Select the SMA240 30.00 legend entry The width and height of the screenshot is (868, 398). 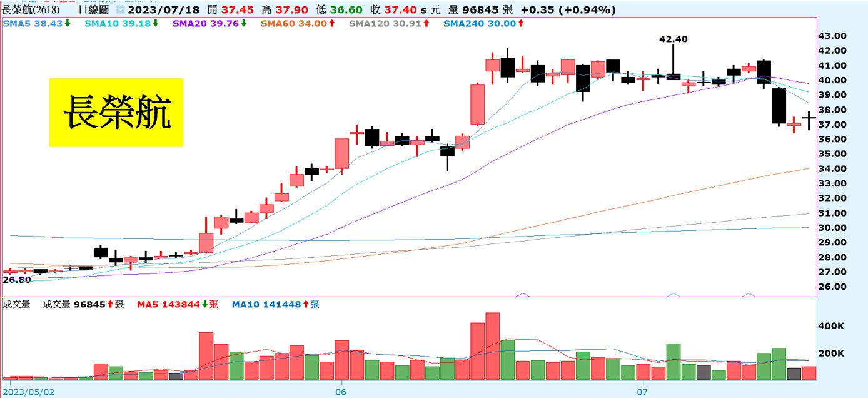tap(480, 23)
